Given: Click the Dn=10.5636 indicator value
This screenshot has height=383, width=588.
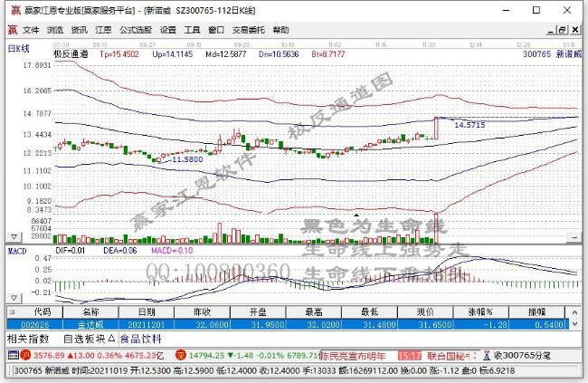Looking at the screenshot, I should tap(279, 54).
